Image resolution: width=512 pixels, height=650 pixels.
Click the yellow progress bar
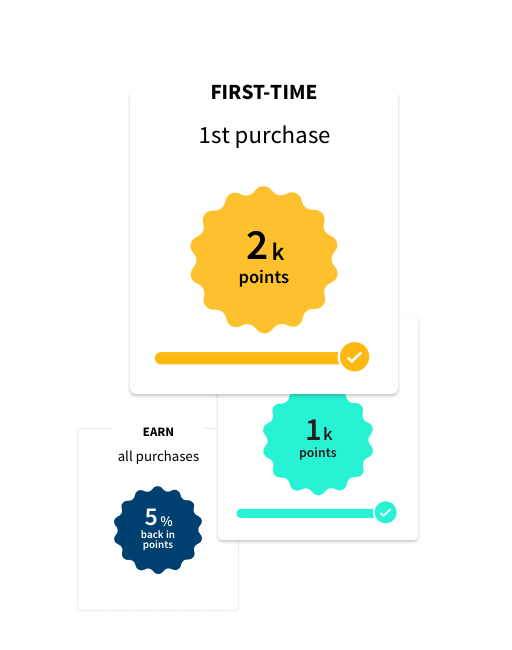(248, 358)
